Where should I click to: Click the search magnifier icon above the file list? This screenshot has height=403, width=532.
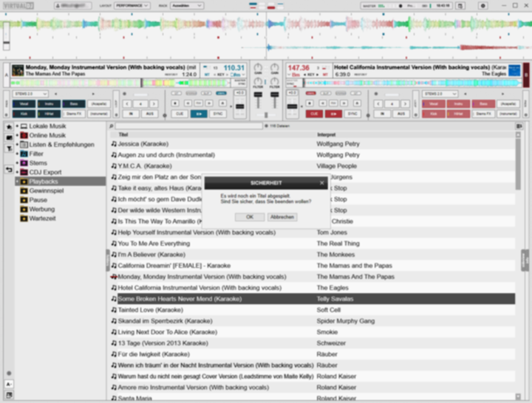click(111, 126)
